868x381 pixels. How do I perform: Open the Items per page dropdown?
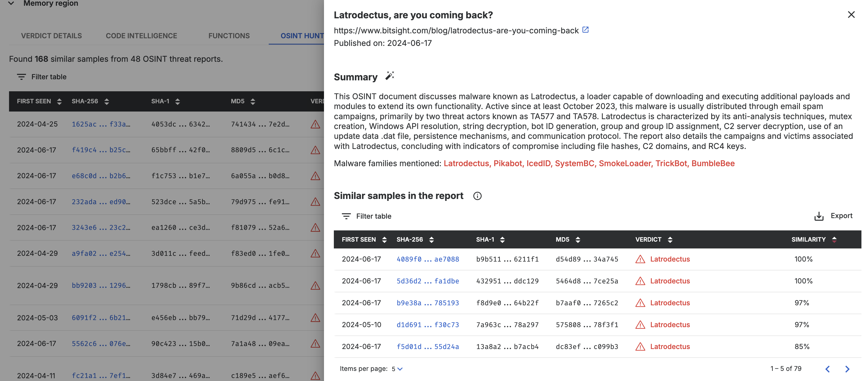click(397, 369)
